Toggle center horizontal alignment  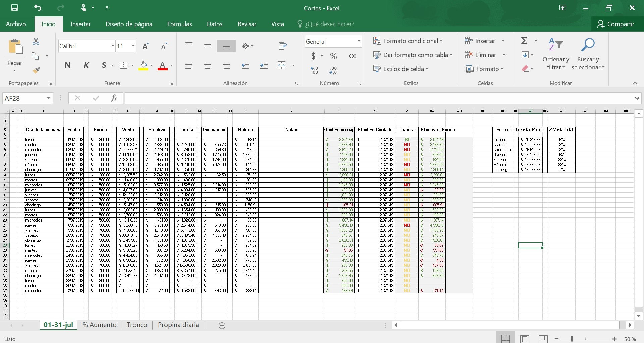coord(208,65)
